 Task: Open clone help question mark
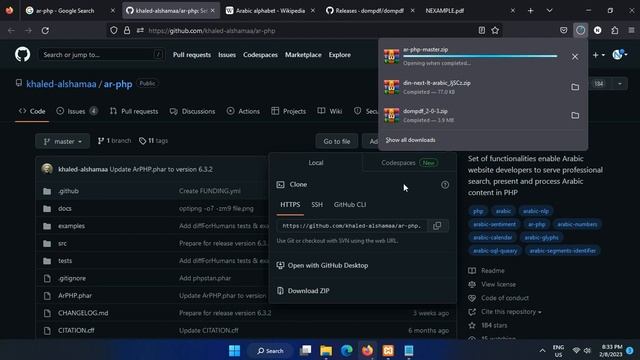pyautogui.click(x=445, y=185)
